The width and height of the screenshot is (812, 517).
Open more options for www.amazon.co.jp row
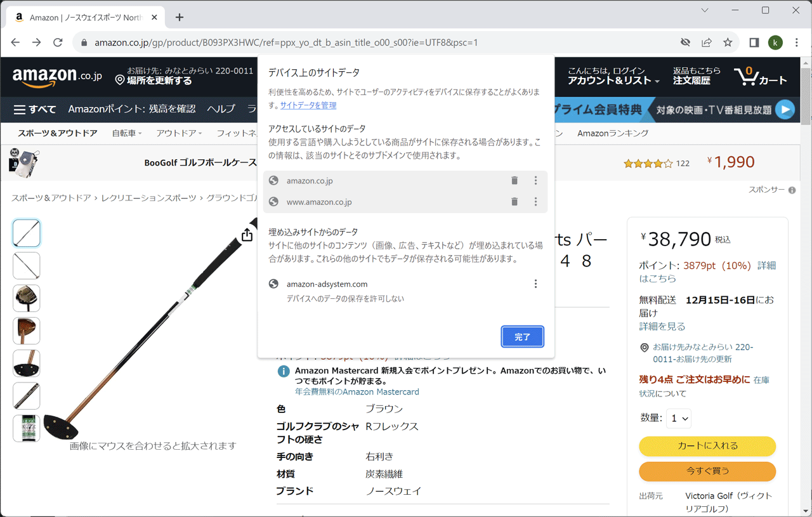pyautogui.click(x=535, y=202)
